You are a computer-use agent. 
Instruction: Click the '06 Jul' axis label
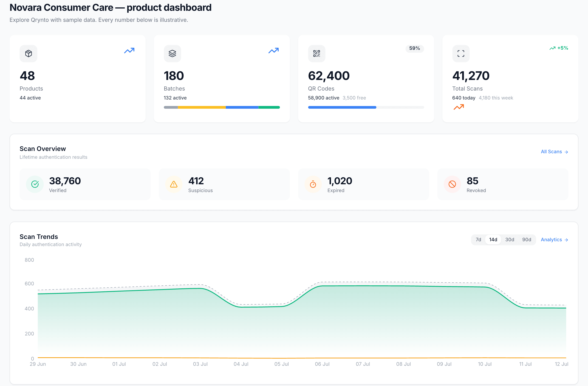coord(322,364)
